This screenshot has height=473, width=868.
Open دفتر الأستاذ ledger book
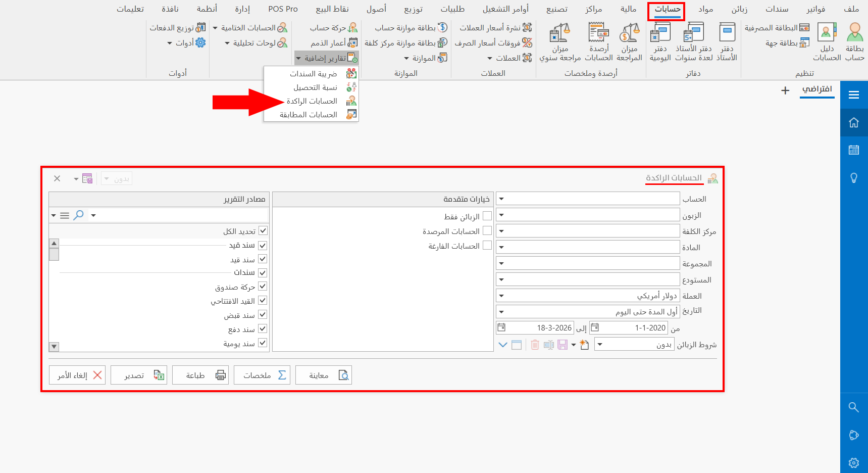(x=727, y=41)
